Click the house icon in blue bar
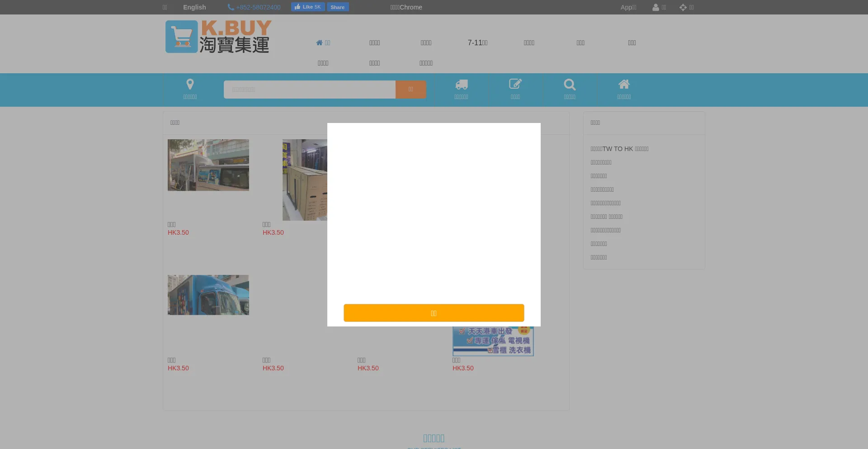The height and width of the screenshot is (449, 868). click(624, 84)
